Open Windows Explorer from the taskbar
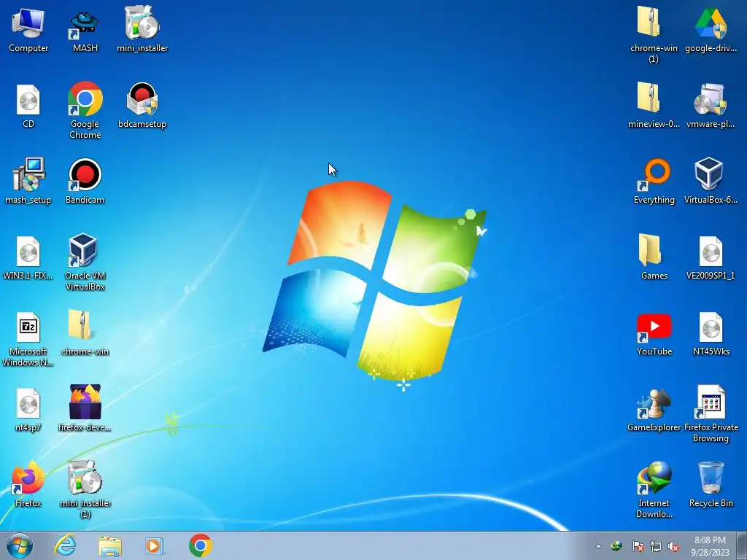The image size is (747, 560). 110,545
